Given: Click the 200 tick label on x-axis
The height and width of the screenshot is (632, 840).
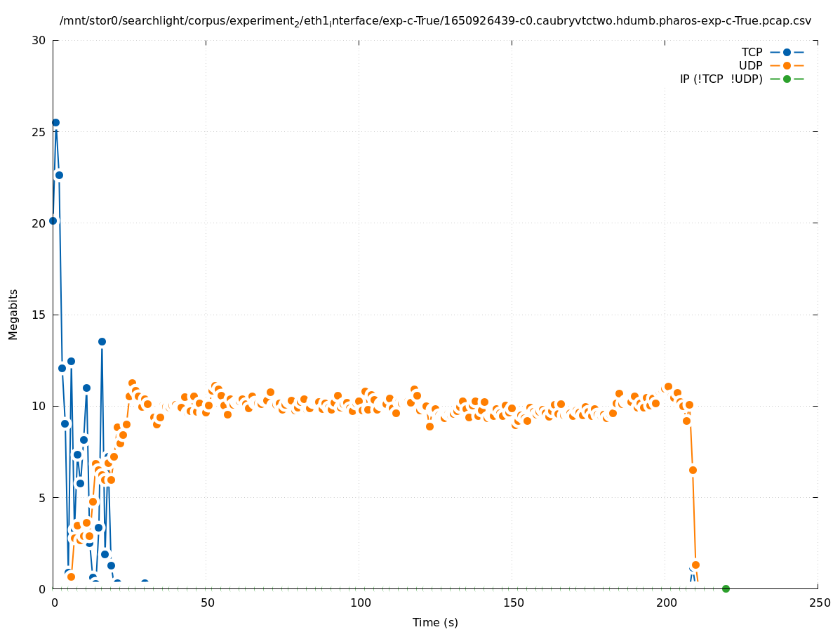Looking at the screenshot, I should coord(665,603).
